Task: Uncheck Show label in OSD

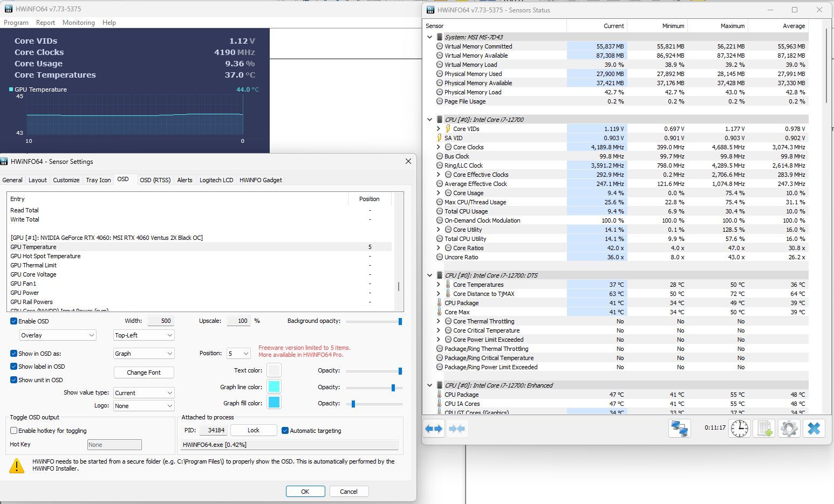Action: click(x=13, y=367)
